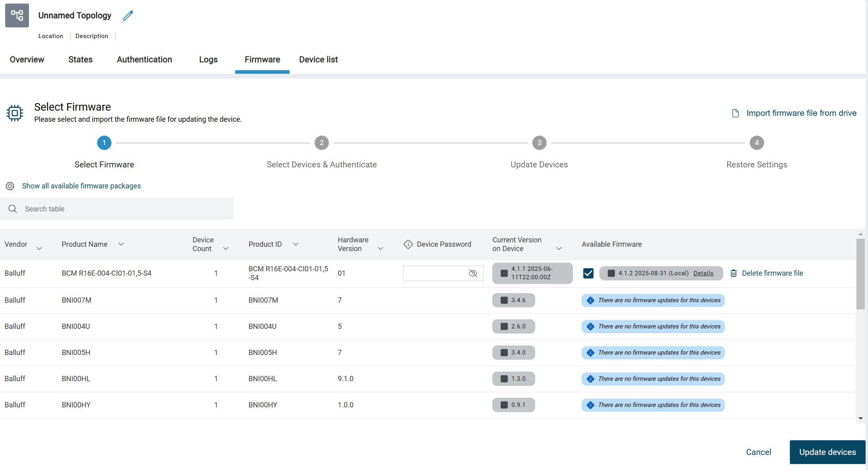Click the Update devices button
This screenshot has height=470, width=868.
point(828,452)
